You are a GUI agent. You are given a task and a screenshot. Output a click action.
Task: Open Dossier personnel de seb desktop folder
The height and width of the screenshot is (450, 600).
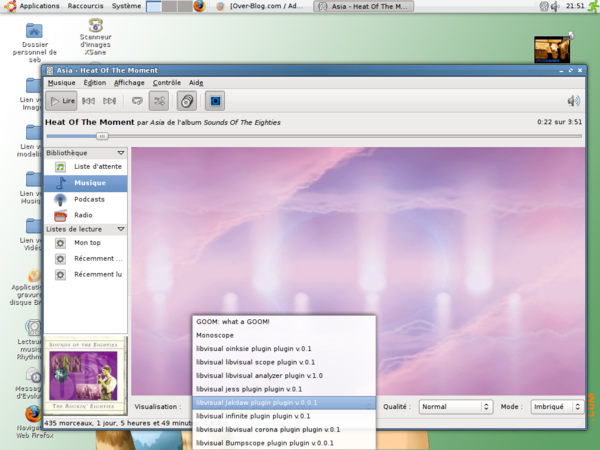[x=34, y=42]
